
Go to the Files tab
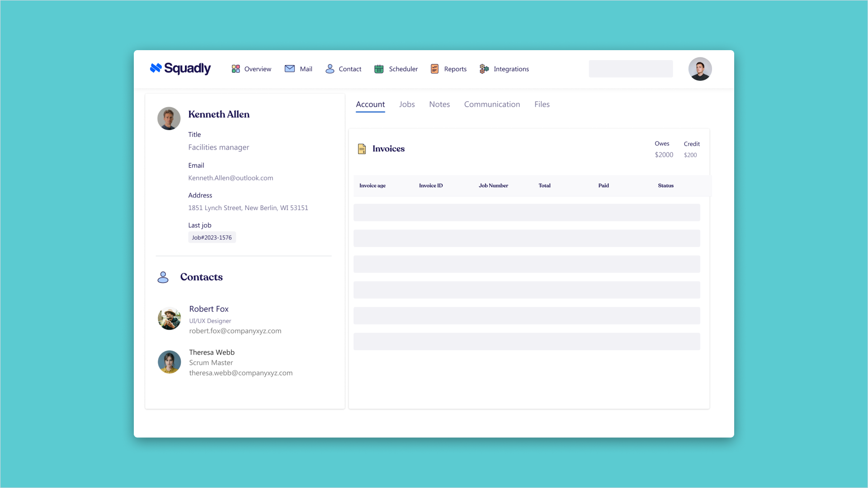(542, 104)
